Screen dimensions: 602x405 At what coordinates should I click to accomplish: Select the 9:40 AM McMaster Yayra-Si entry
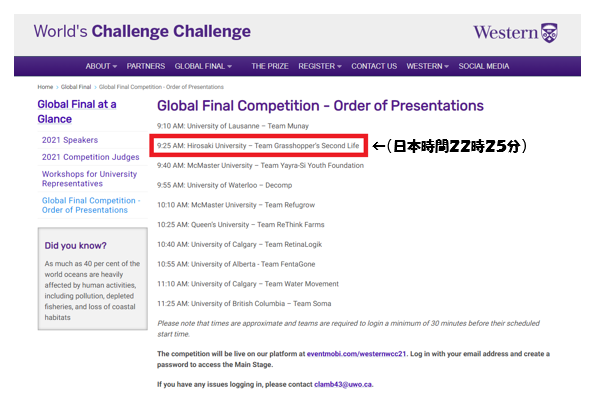(260, 165)
